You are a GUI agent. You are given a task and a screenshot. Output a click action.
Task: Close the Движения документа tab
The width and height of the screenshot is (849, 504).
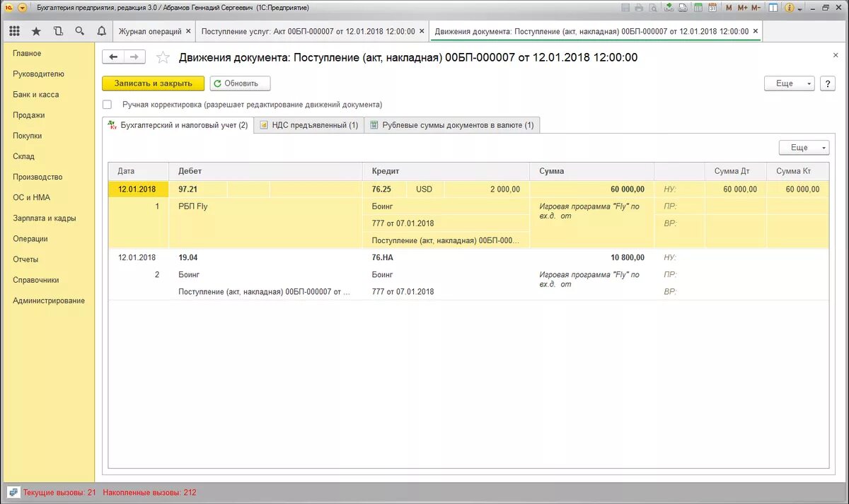point(756,31)
